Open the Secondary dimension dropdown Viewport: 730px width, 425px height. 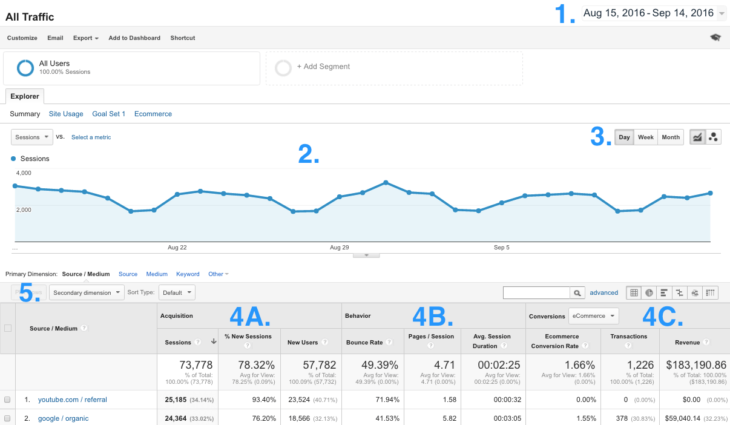pos(87,293)
